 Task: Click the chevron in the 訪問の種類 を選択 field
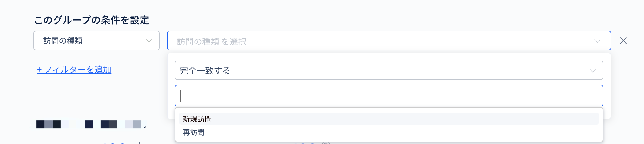pos(597,41)
